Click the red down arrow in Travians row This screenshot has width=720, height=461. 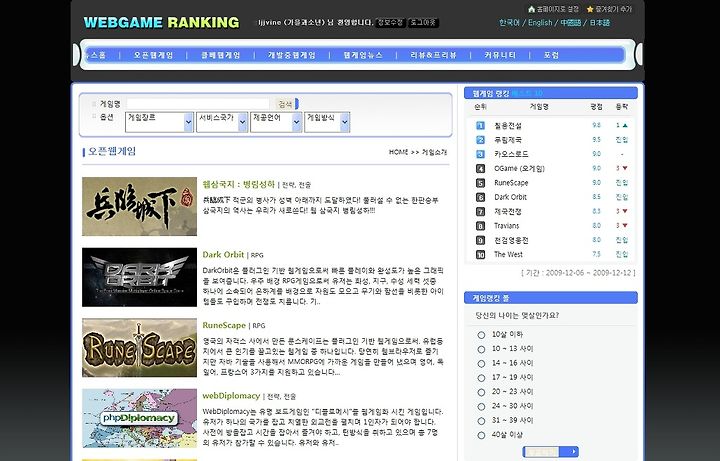coord(625,225)
